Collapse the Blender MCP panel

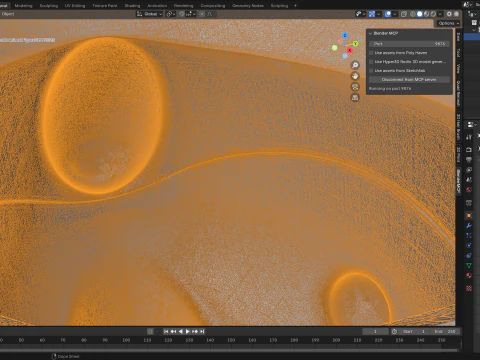(370, 33)
